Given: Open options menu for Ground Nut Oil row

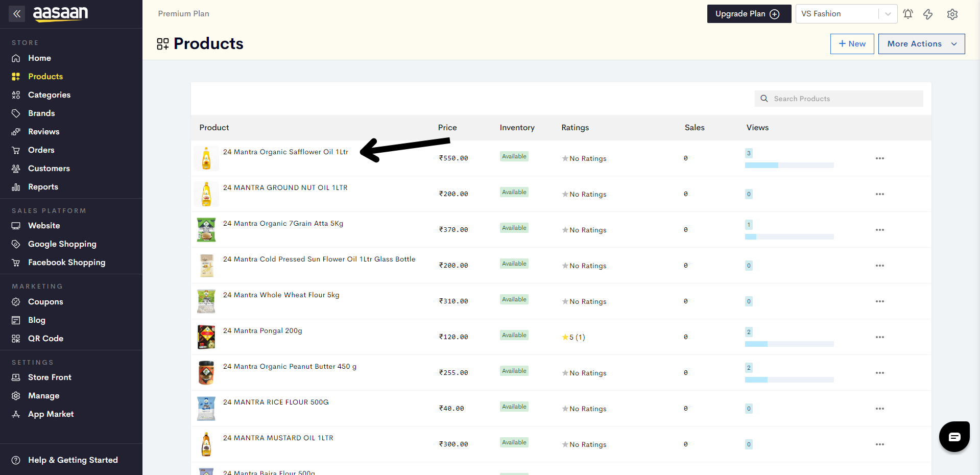Looking at the screenshot, I should pyautogui.click(x=879, y=194).
